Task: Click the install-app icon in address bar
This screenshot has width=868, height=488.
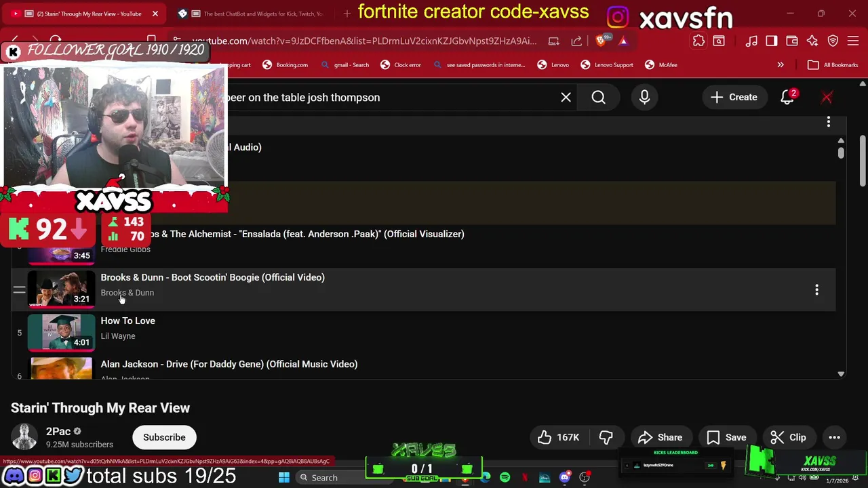Action: (554, 41)
